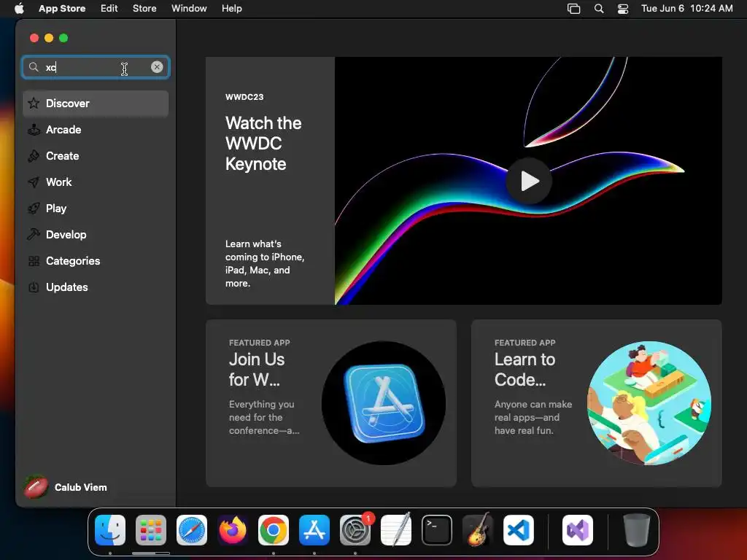The height and width of the screenshot is (560, 747).
Task: Go to the Create section
Action: click(96, 156)
